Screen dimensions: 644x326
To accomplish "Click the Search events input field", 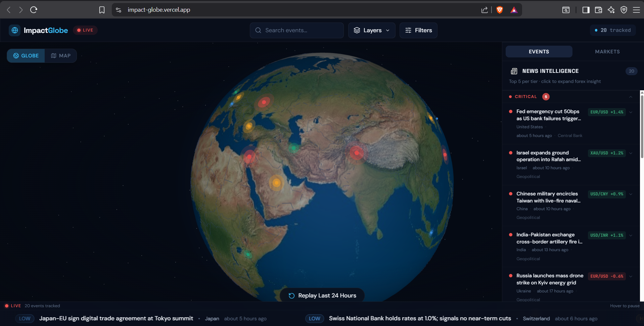I will click(x=297, y=30).
